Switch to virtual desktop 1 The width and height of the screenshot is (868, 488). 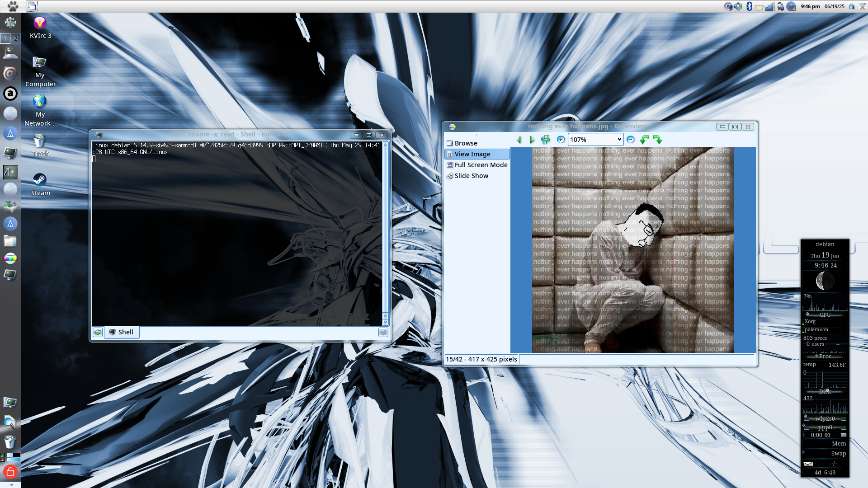pos(5,38)
